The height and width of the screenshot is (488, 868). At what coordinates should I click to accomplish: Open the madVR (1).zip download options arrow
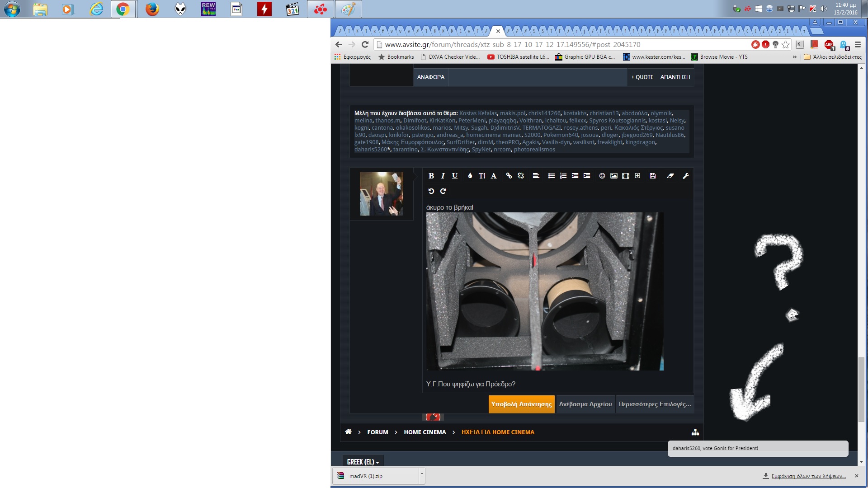[x=422, y=473]
